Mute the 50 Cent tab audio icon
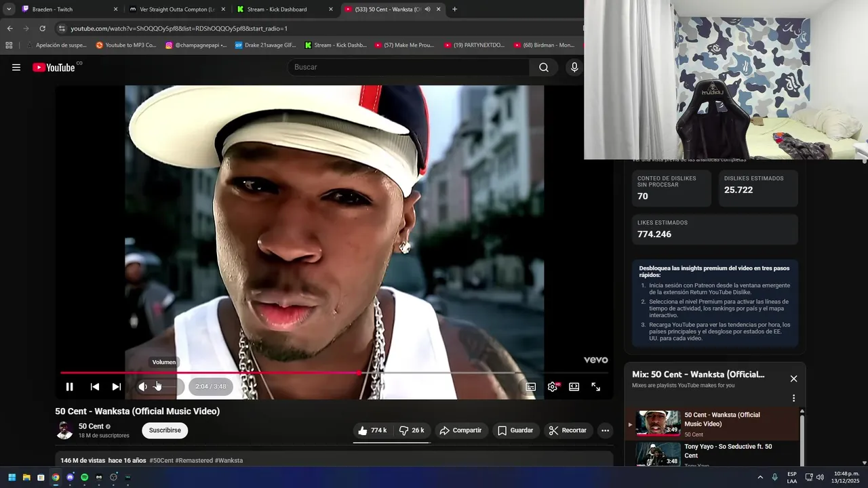This screenshot has height=488, width=868. pos(428,9)
